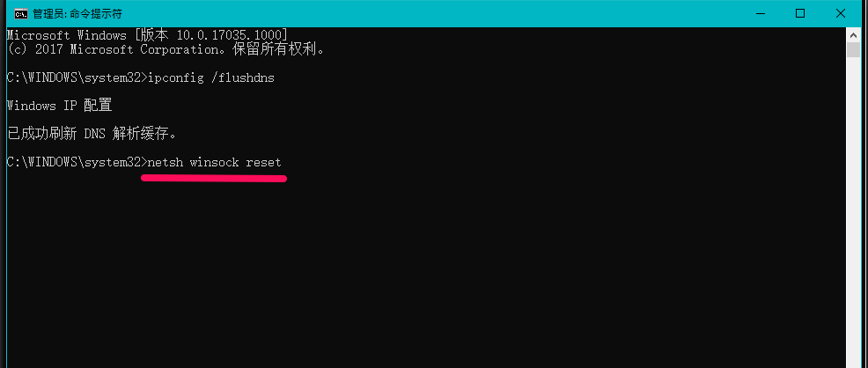
Task: Click the netsh winsock reset command
Action: (214, 162)
